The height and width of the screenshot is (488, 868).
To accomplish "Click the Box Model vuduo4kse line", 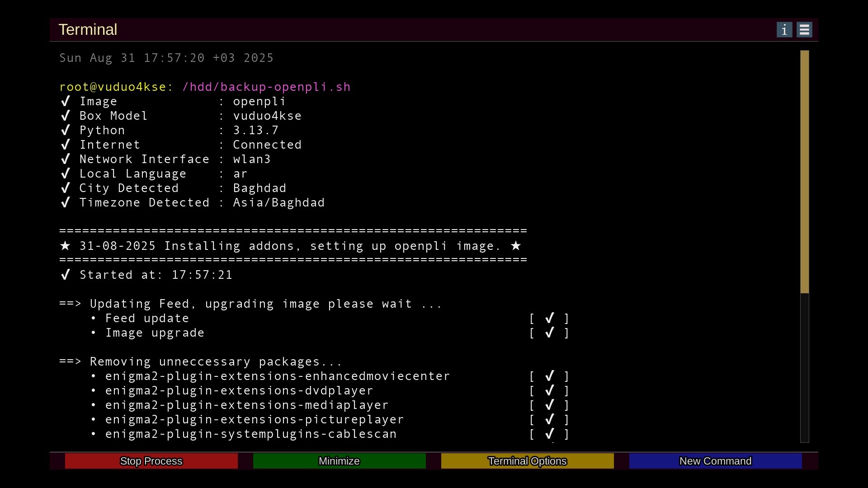I will (181, 116).
